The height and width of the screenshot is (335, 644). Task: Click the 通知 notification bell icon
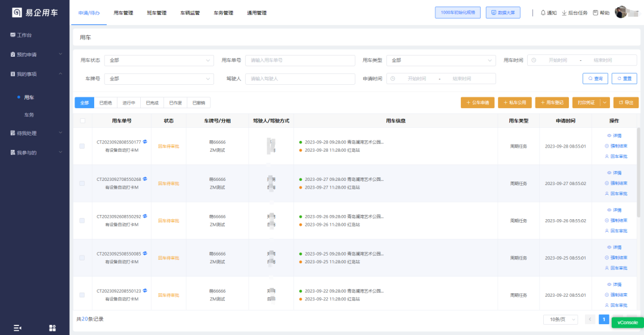click(543, 13)
